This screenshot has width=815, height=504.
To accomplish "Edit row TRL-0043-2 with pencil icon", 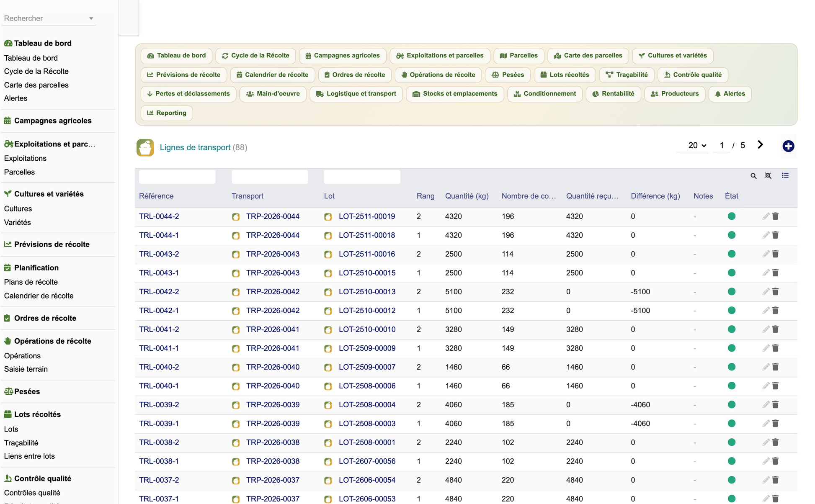I will tap(766, 254).
